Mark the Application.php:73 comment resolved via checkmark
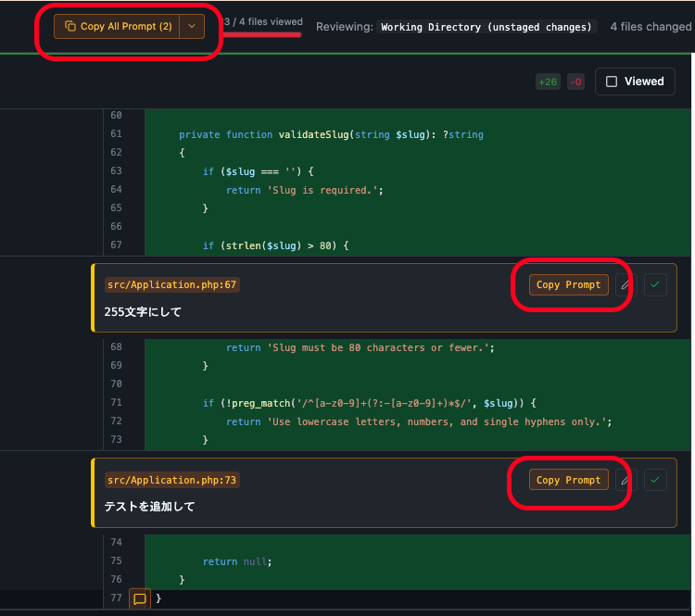695x616 pixels. 655,480
